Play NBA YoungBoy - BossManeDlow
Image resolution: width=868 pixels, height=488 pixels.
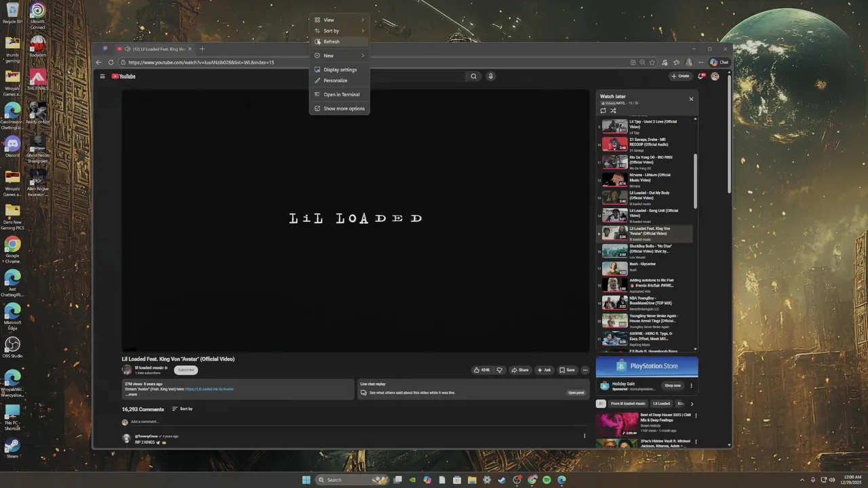tap(644, 302)
